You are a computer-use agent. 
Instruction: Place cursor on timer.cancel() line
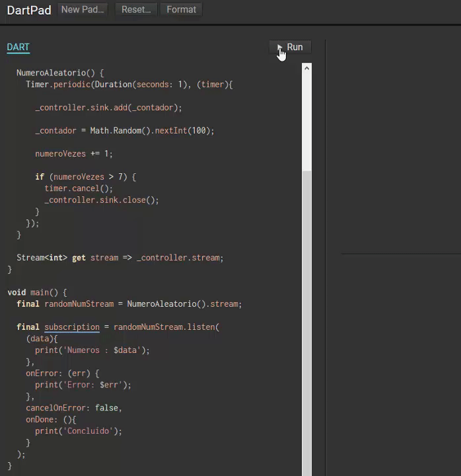(x=79, y=188)
